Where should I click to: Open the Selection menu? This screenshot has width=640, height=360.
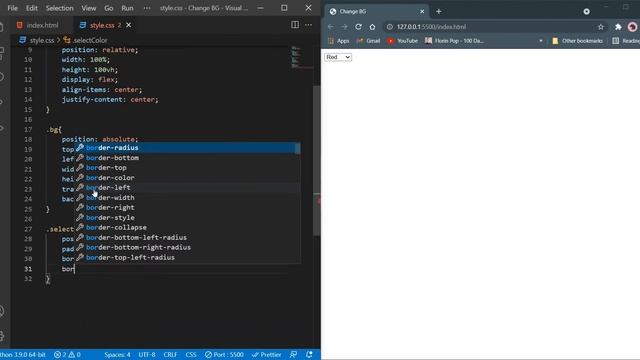[x=60, y=8]
